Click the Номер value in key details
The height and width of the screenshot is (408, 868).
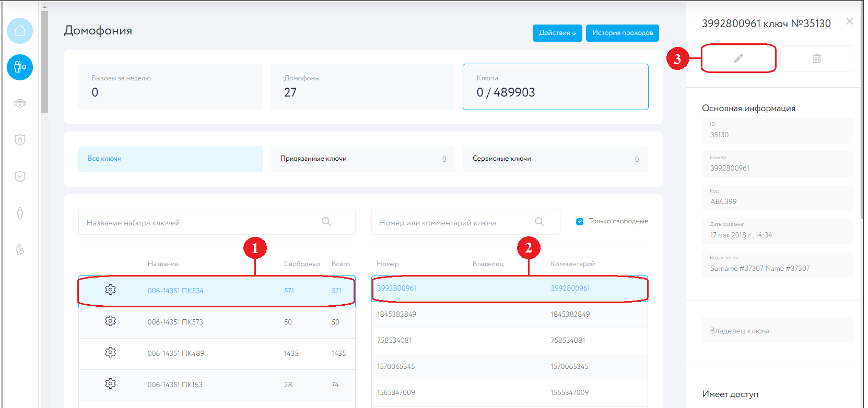coord(730,168)
